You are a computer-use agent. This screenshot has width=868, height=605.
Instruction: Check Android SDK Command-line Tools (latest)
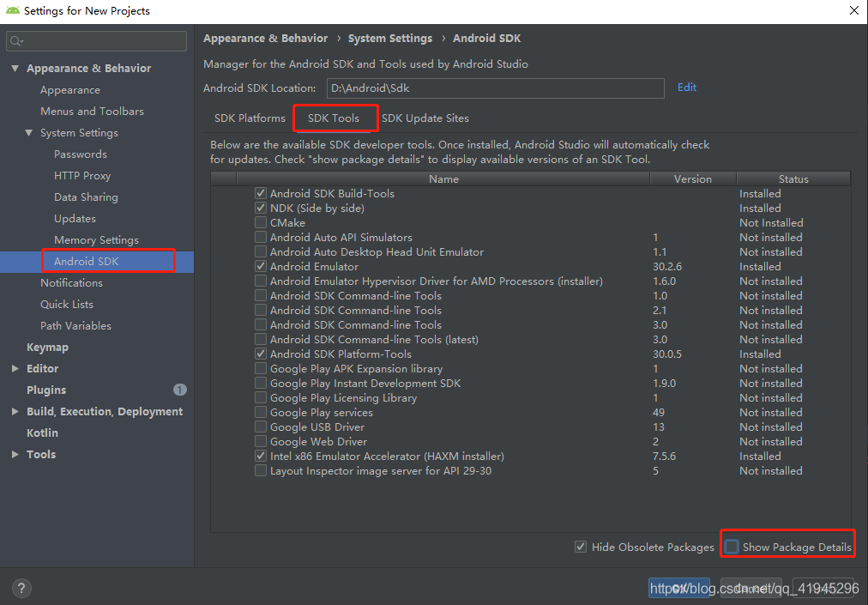tap(260, 340)
